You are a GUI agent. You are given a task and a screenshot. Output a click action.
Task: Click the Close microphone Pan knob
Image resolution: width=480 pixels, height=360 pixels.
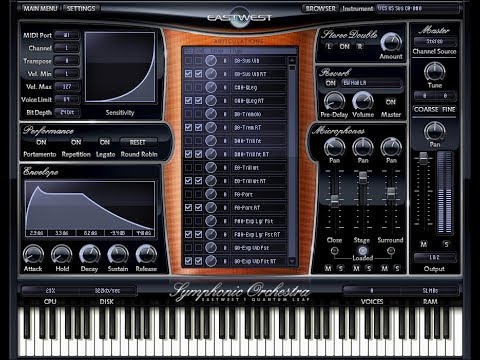(334, 147)
